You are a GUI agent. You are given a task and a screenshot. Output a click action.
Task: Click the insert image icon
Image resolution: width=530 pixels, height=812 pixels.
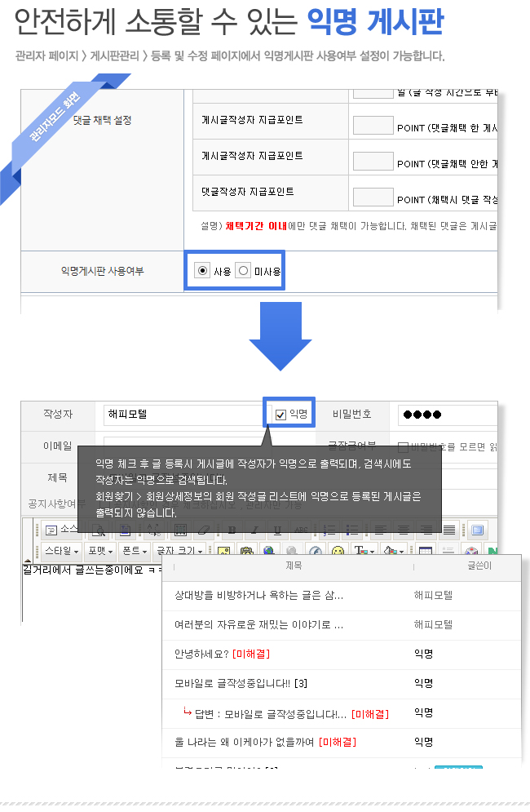click(224, 551)
